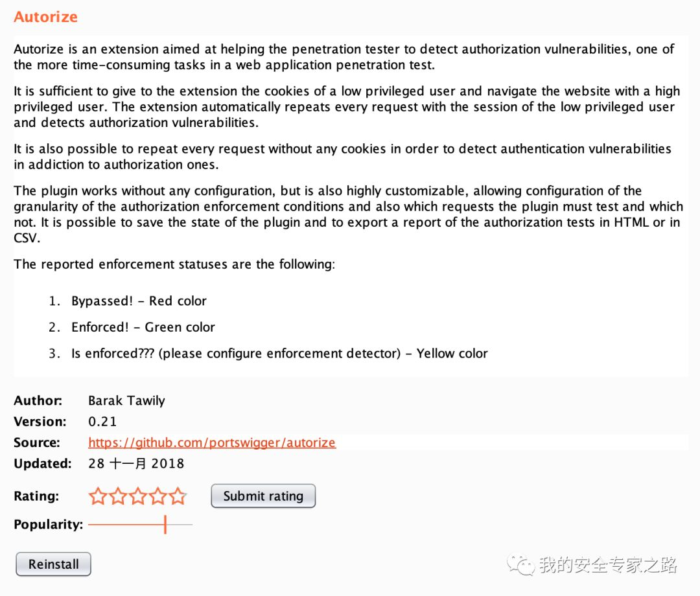Click the Chinese watermark text
This screenshot has height=596, width=700.
[x=608, y=565]
